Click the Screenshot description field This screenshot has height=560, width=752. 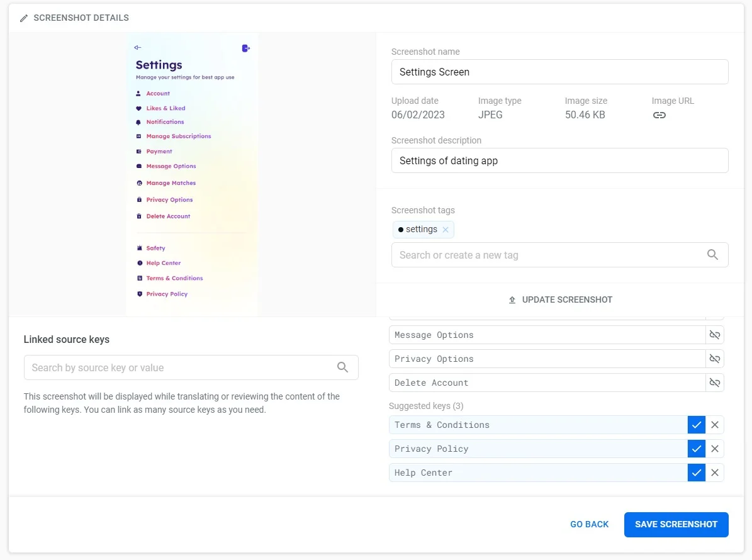pos(559,160)
